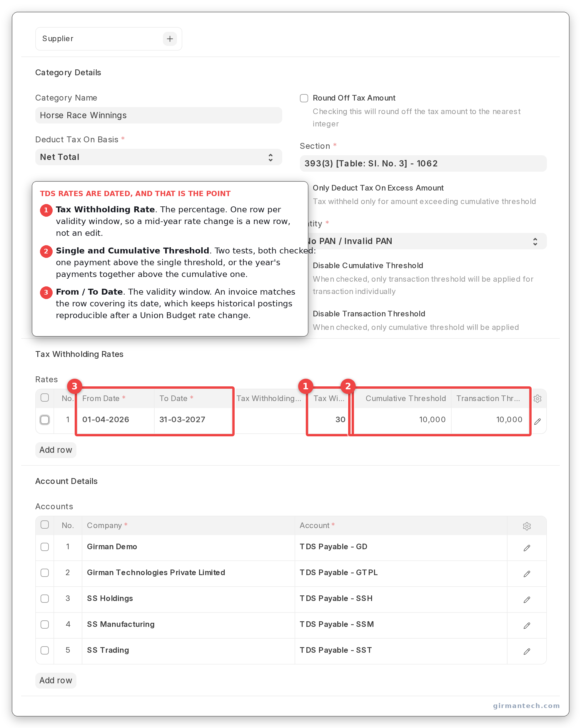Edit the Girman Demo account row
This screenshot has width=581, height=728.
pyautogui.click(x=527, y=548)
